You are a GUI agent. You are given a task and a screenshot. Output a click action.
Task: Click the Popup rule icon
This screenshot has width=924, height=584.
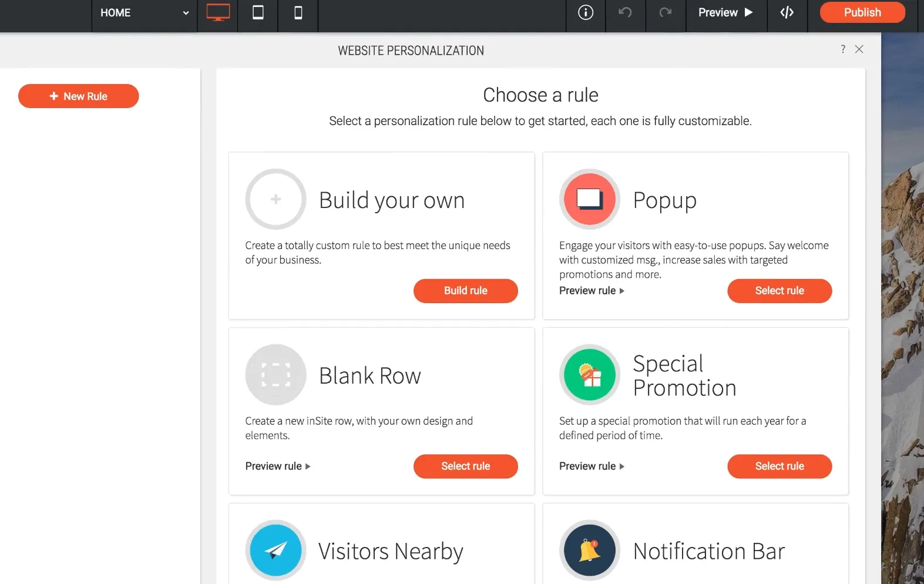590,199
